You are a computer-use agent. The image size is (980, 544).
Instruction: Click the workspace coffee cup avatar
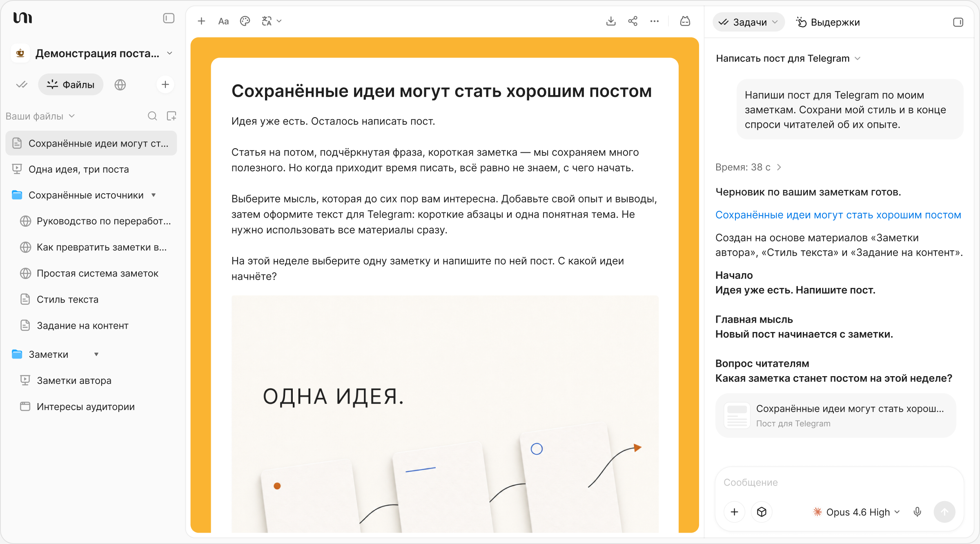(x=20, y=53)
